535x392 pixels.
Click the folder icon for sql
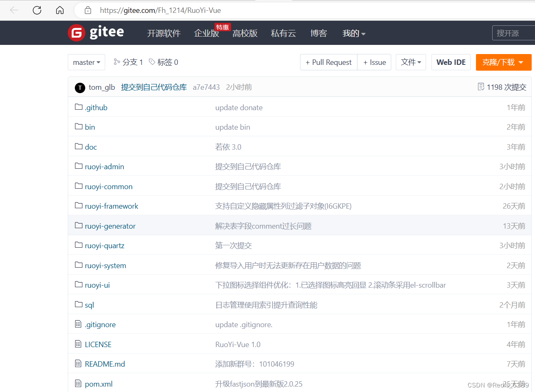coord(79,304)
